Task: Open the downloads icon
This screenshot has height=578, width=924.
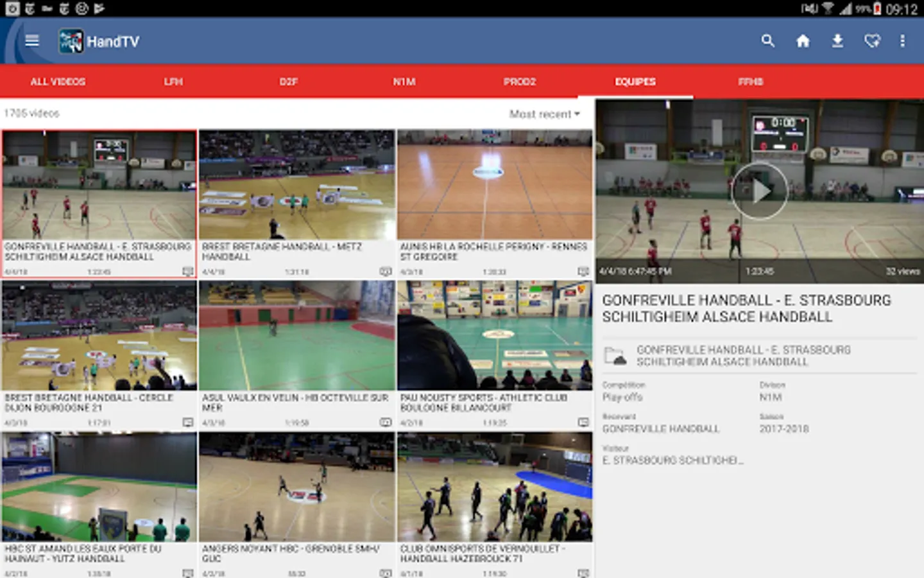Action: [837, 41]
